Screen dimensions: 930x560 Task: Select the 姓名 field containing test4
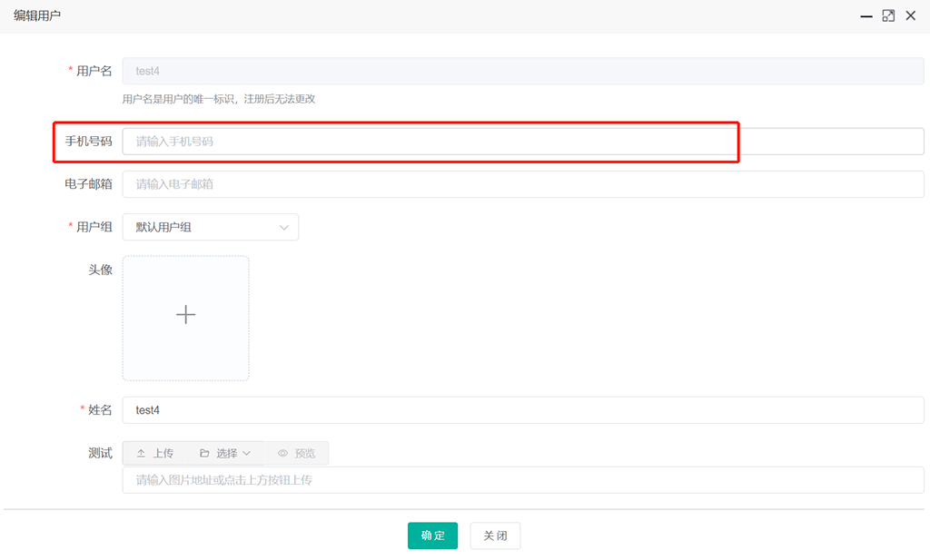[x=522, y=410]
